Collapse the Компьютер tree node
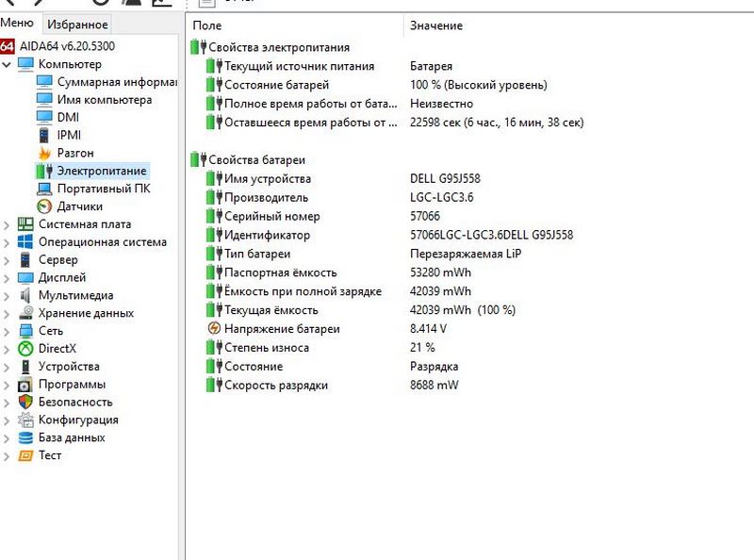The height and width of the screenshot is (560, 754). pos(8,64)
